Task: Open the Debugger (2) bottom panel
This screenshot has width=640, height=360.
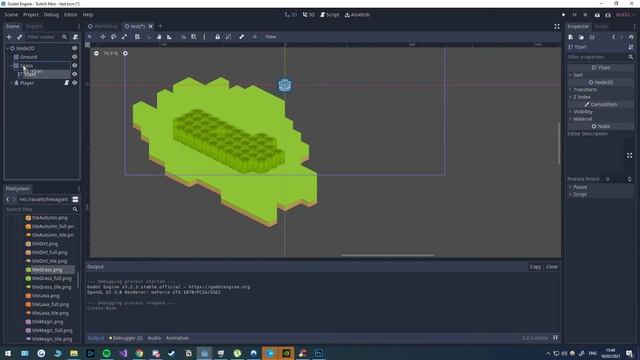Action: coord(126,338)
